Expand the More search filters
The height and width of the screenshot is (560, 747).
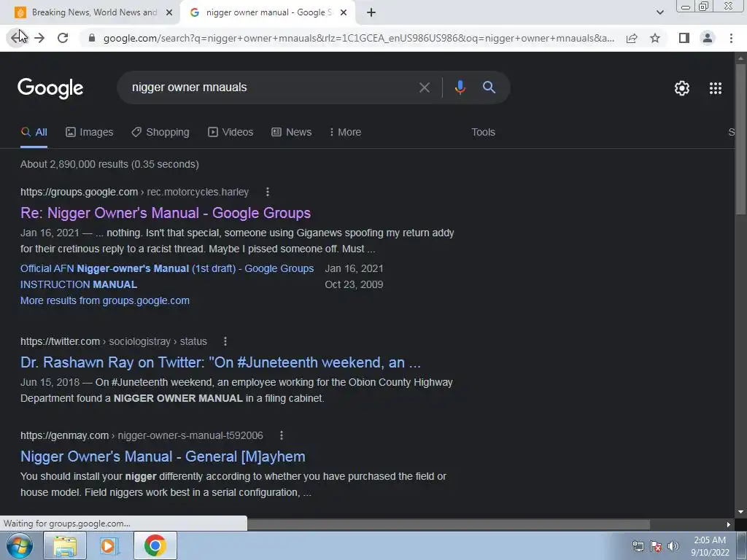tap(345, 133)
